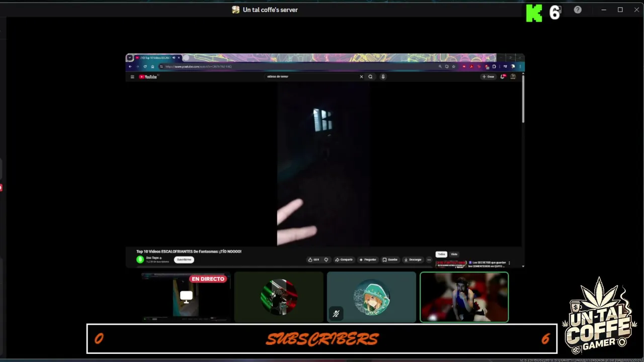Click the Compartir share button
Viewport: 644px width, 362px height.
click(344, 260)
